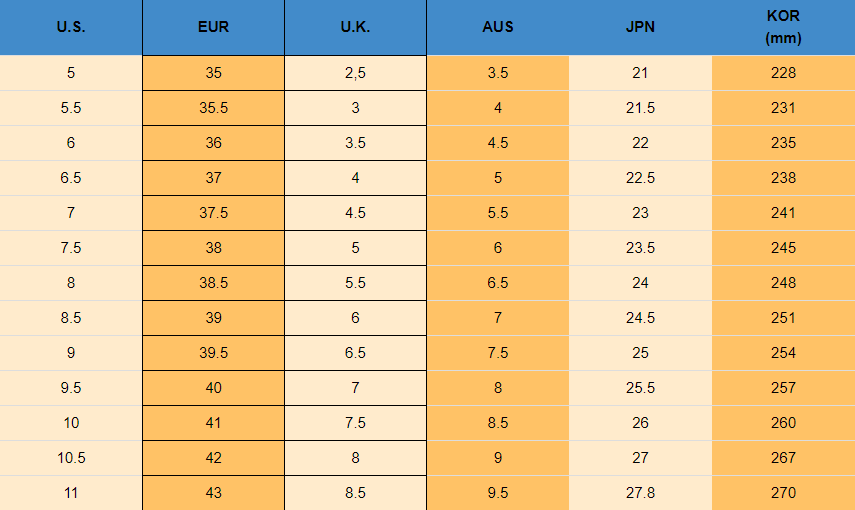Click the U.S. column header

pos(71,27)
